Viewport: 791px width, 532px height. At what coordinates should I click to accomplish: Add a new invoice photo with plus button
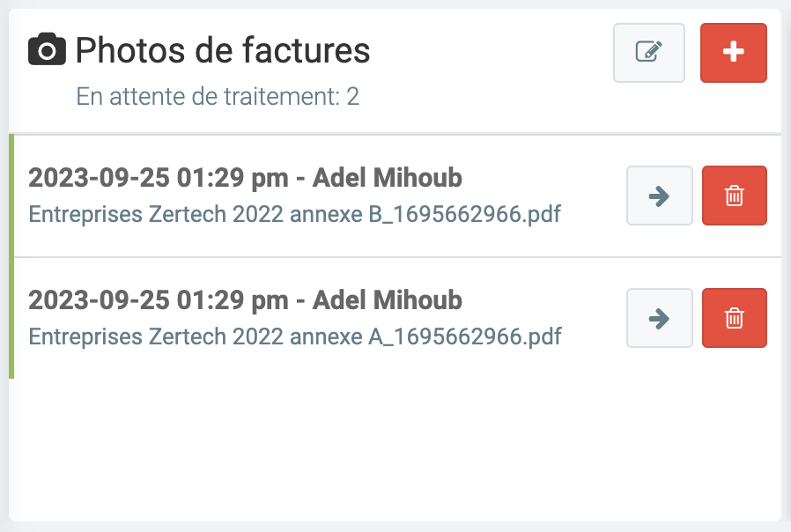(733, 53)
